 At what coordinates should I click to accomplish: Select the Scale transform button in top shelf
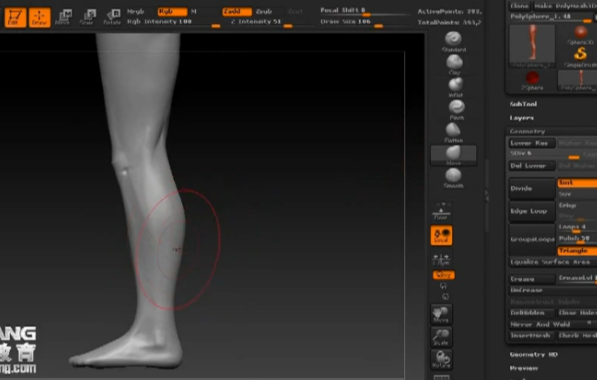tap(88, 17)
